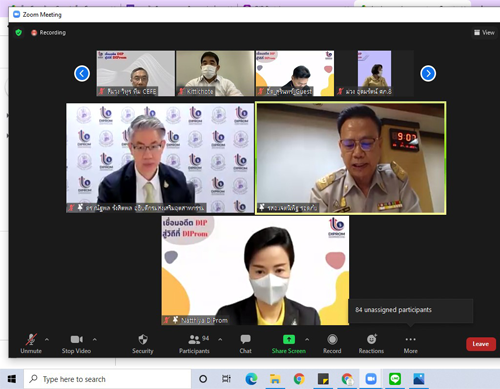Expand audio options arrow beside Unmute

tap(47, 339)
